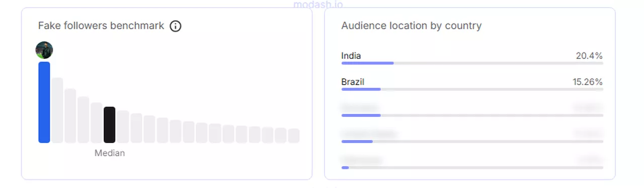Viewport: 644px width, 188px height.
Task: Click the 20.4% India percentage value
Action: (589, 56)
